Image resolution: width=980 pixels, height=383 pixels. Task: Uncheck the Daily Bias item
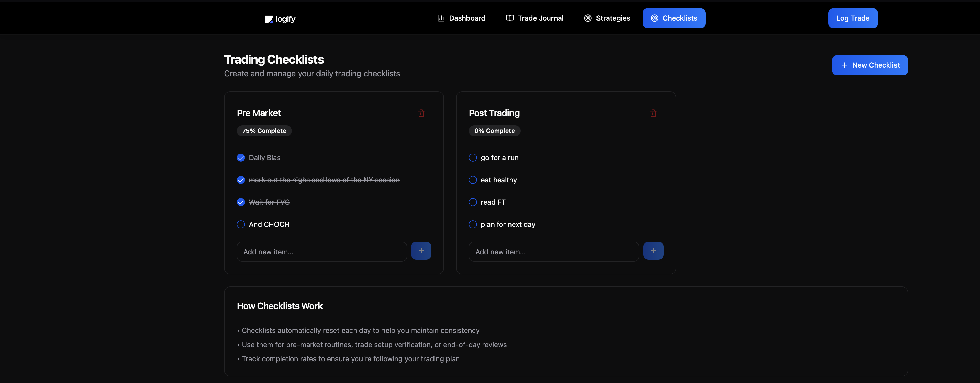[x=241, y=158]
